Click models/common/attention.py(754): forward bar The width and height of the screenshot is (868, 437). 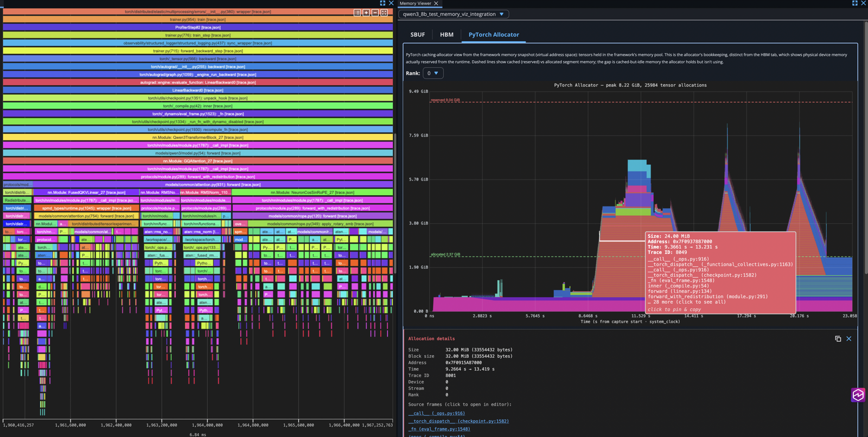tap(86, 216)
